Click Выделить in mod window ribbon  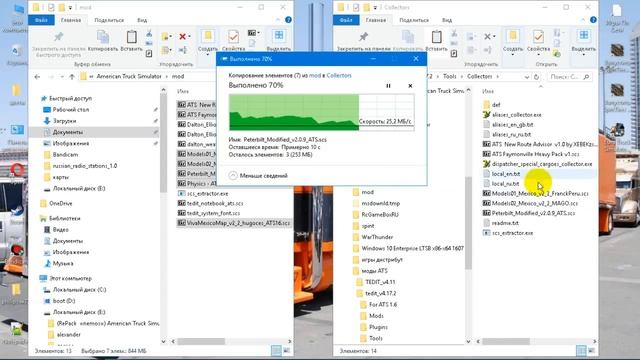click(279, 41)
